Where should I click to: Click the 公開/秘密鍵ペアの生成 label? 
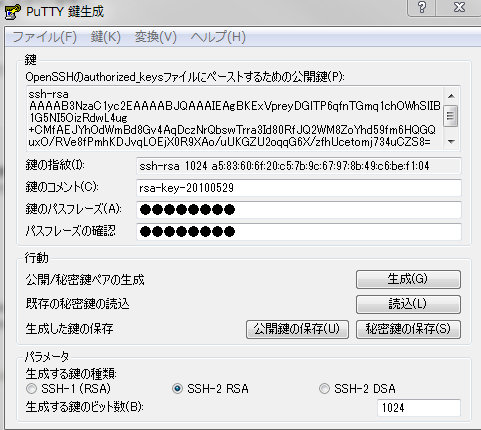[x=85, y=280]
